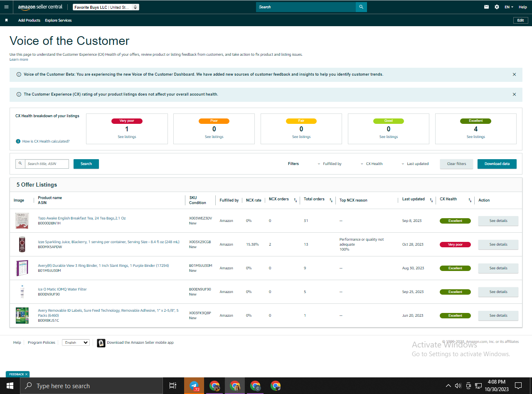The image size is (532, 394).
Task: Click the Edit button
Action: [x=521, y=20]
